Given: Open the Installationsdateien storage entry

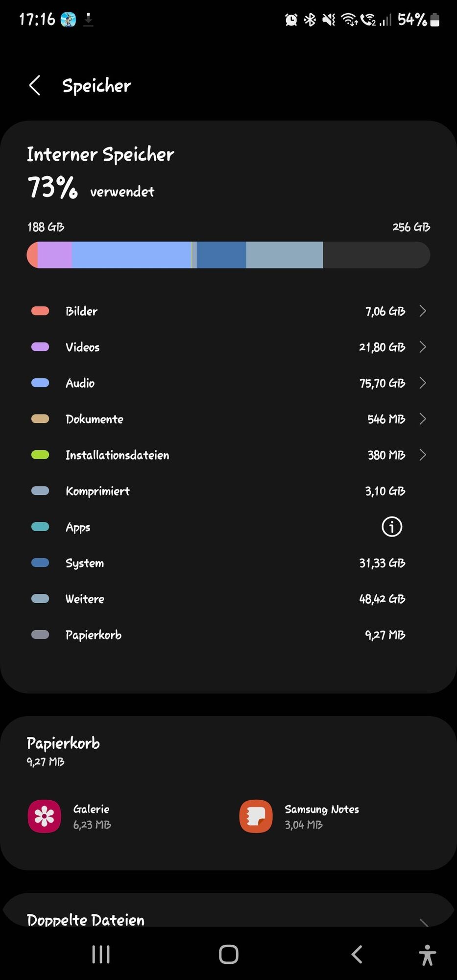Looking at the screenshot, I should point(228,455).
